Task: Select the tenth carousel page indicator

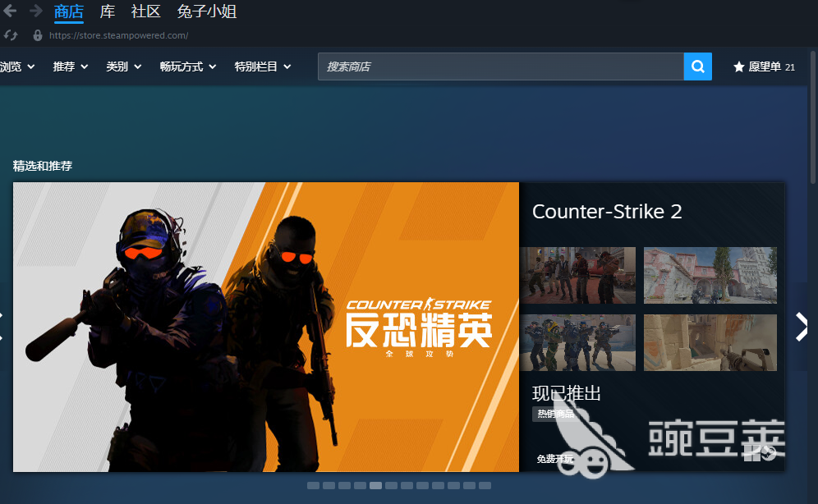Action: point(454,485)
